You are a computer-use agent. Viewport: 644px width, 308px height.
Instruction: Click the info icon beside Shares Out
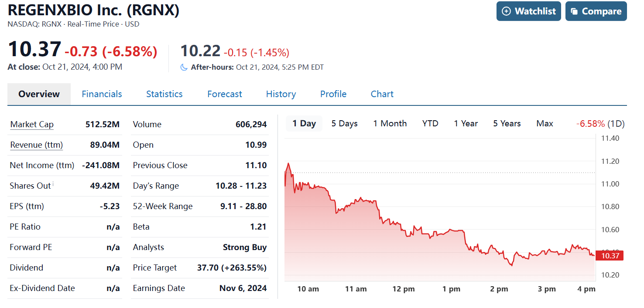(x=53, y=183)
